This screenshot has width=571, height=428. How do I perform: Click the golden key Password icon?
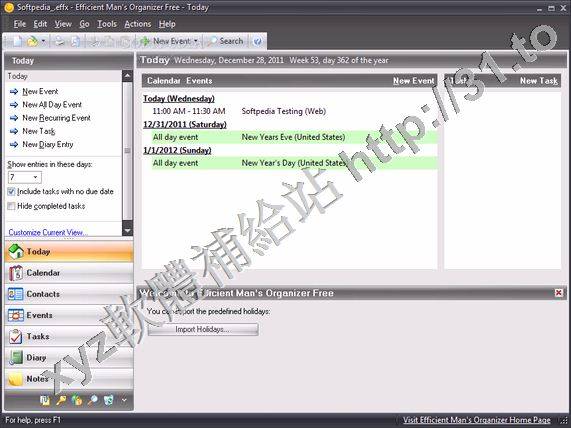61,400
